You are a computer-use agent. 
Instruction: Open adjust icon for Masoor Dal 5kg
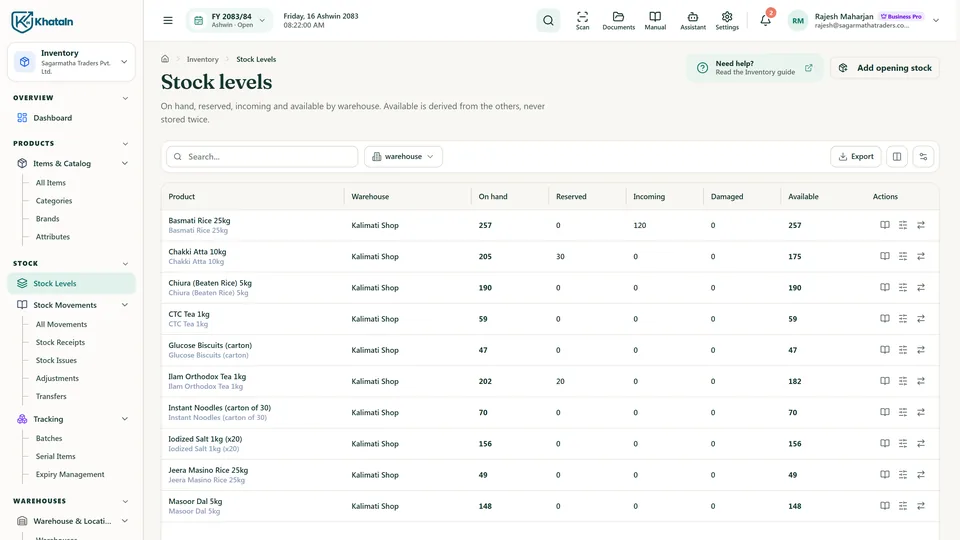click(903, 506)
